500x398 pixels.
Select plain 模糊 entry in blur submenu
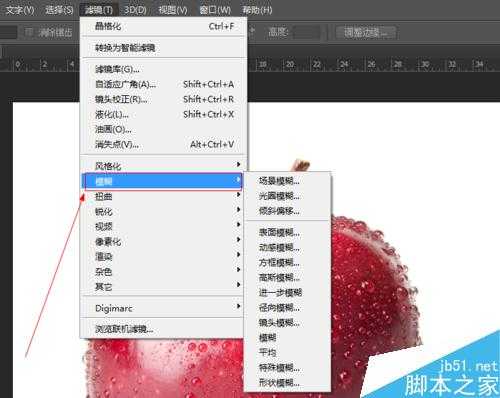click(288, 337)
